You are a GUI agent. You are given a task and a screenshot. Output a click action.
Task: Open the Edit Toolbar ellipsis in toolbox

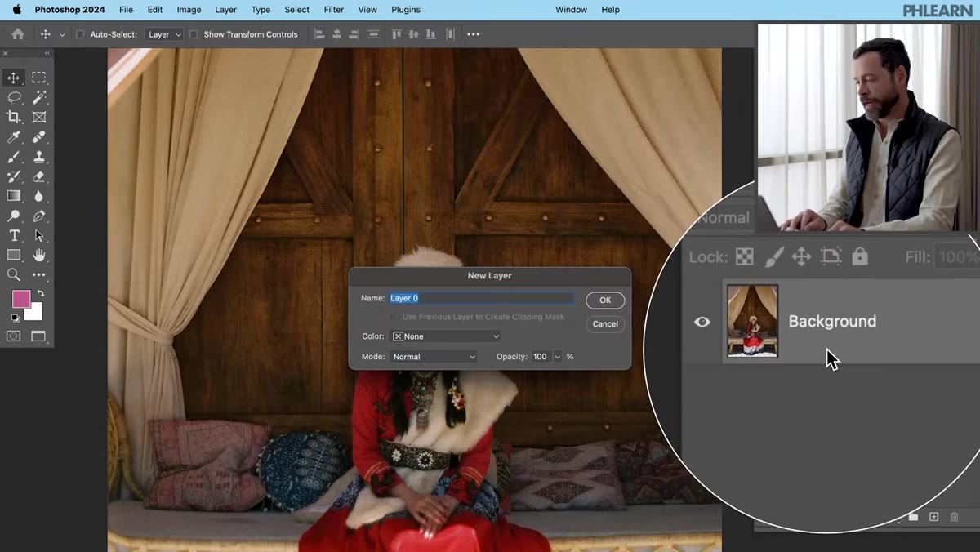38,275
